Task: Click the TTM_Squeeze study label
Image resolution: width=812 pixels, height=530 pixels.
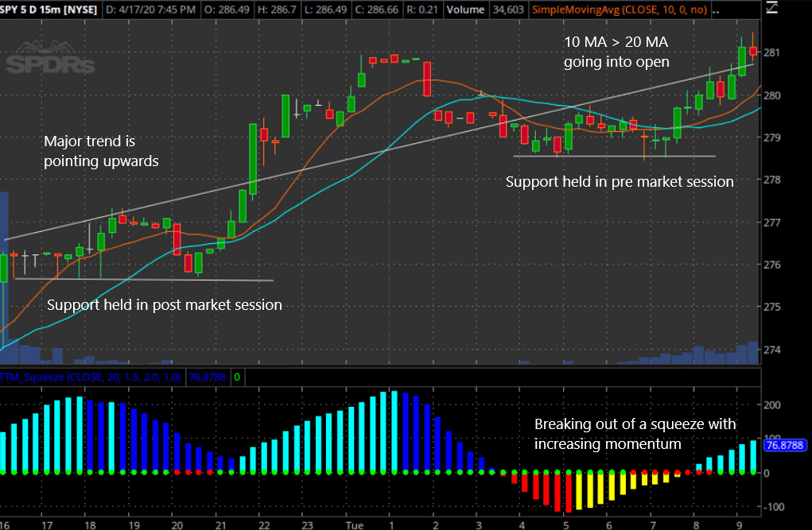Action: tap(91, 377)
